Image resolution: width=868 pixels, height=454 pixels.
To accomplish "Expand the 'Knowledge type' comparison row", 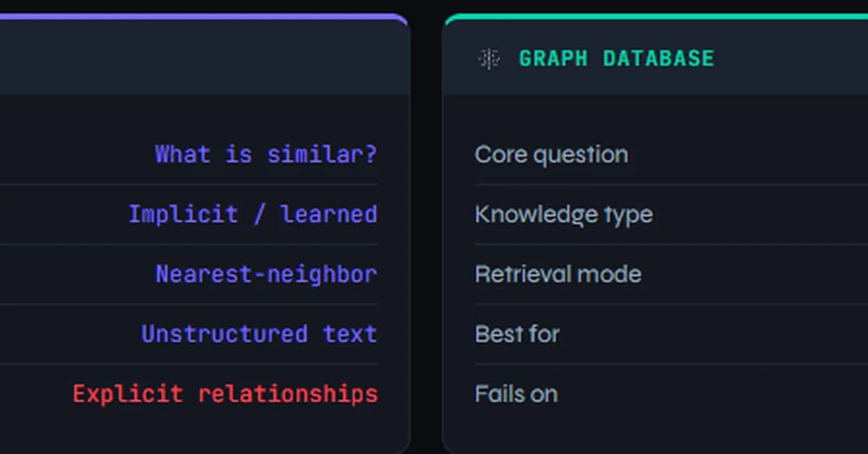I will [x=563, y=214].
